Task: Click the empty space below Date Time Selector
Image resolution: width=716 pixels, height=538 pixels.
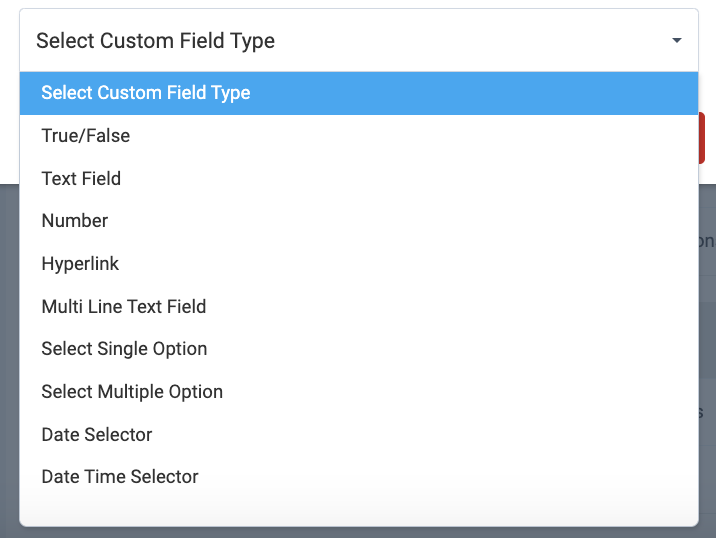Action: 358,508
